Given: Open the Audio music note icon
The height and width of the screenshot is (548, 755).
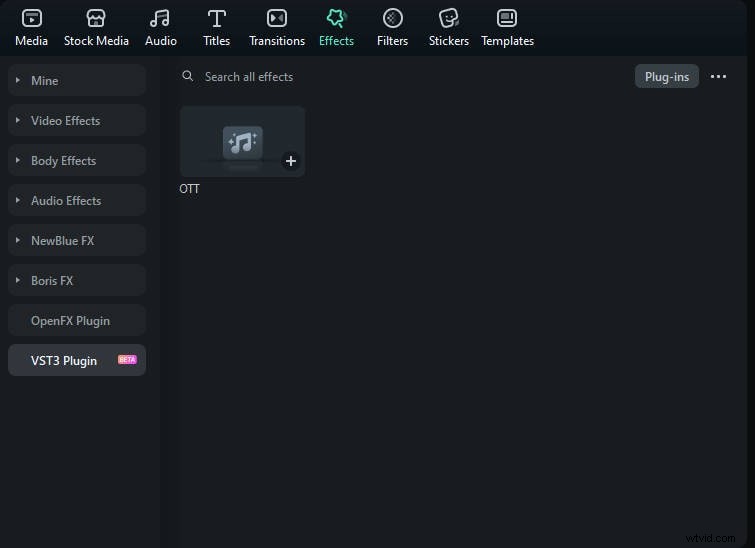Looking at the screenshot, I should pos(160,18).
